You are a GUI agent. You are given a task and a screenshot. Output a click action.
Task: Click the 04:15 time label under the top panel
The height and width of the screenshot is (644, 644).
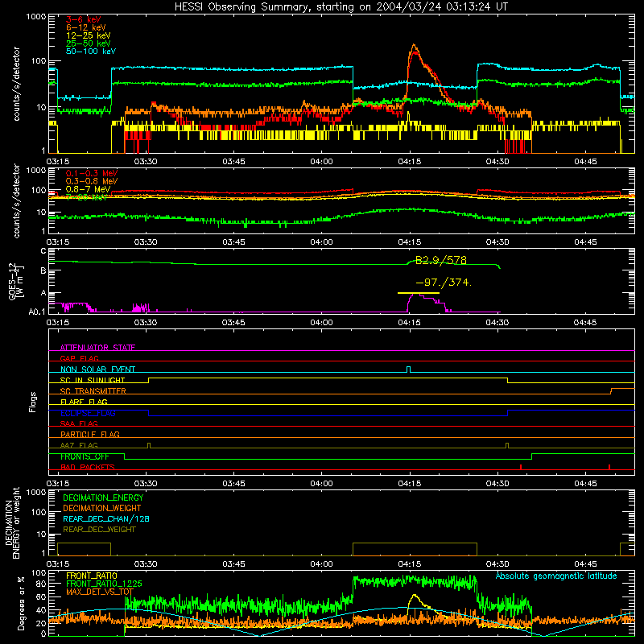click(x=410, y=162)
